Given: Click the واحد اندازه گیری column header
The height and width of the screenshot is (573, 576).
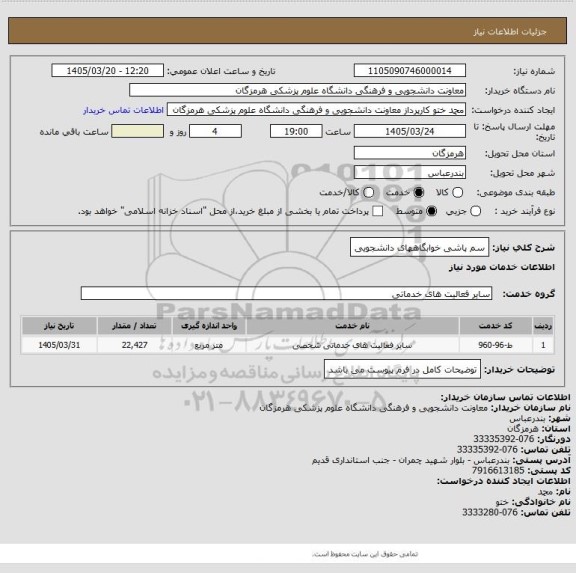Looking at the screenshot, I should tap(209, 326).
